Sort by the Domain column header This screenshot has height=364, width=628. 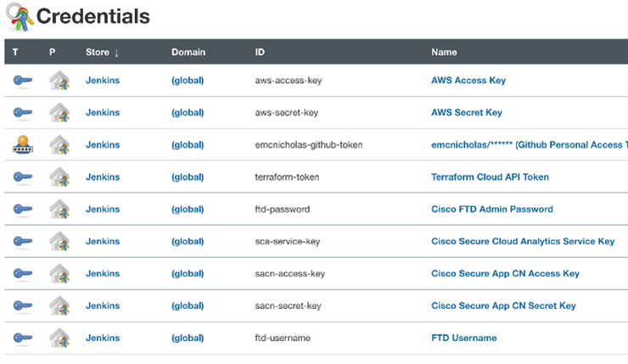point(188,52)
